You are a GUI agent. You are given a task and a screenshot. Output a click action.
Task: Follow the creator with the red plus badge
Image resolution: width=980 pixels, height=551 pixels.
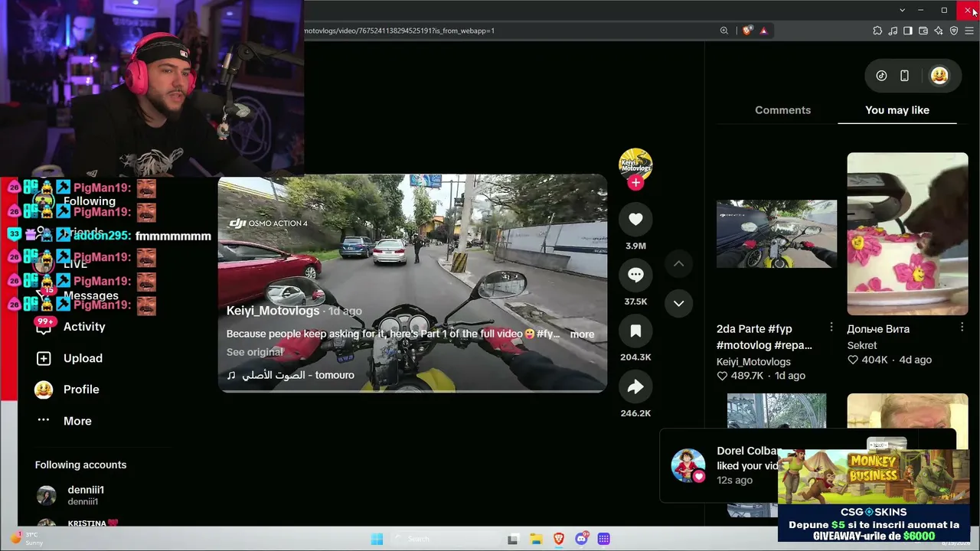(635, 183)
